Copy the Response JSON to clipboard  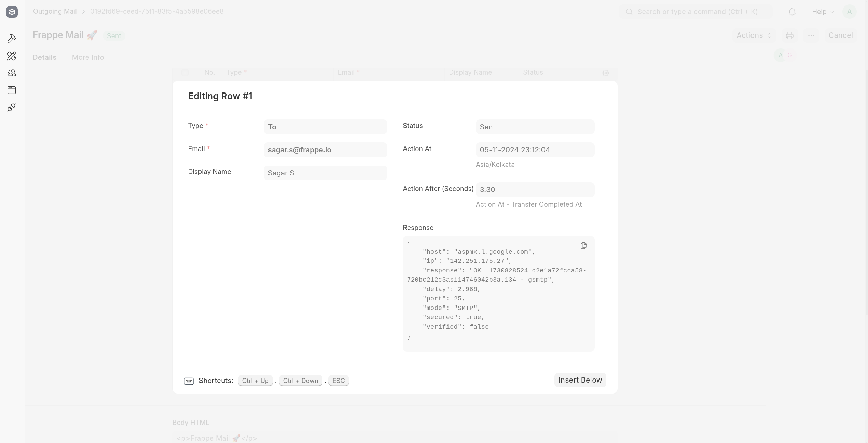[x=583, y=246]
